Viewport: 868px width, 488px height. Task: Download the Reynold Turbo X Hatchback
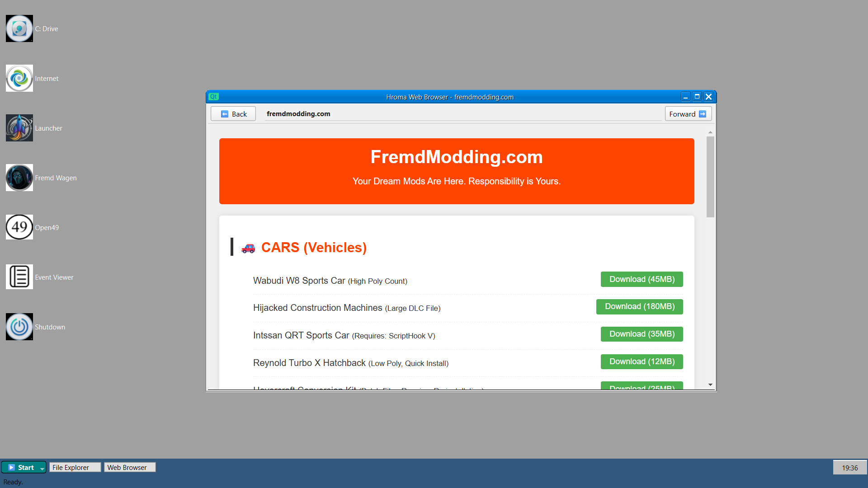(642, 361)
